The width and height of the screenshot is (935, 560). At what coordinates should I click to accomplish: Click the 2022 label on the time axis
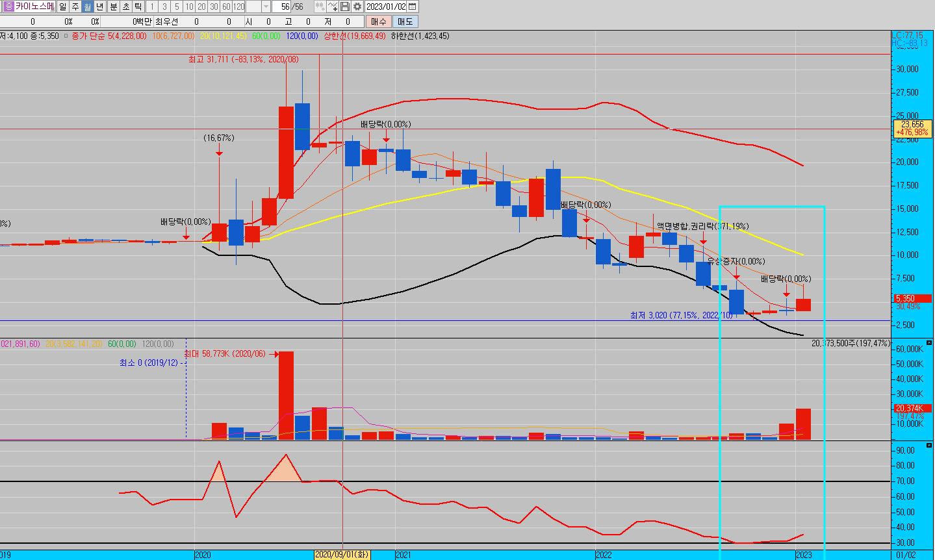pos(604,555)
